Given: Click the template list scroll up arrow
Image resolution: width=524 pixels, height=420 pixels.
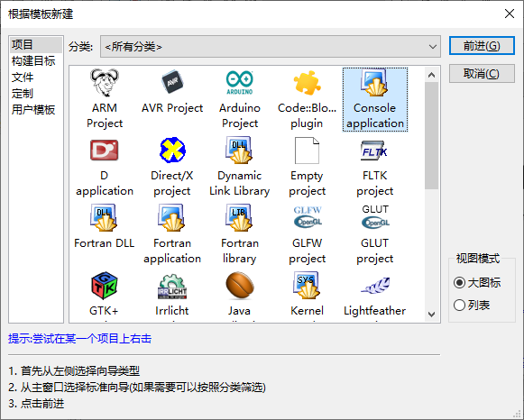Looking at the screenshot, I should coord(431,75).
